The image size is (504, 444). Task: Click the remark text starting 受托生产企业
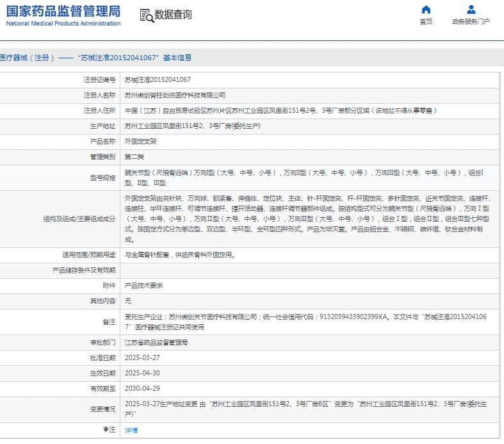[305, 322]
